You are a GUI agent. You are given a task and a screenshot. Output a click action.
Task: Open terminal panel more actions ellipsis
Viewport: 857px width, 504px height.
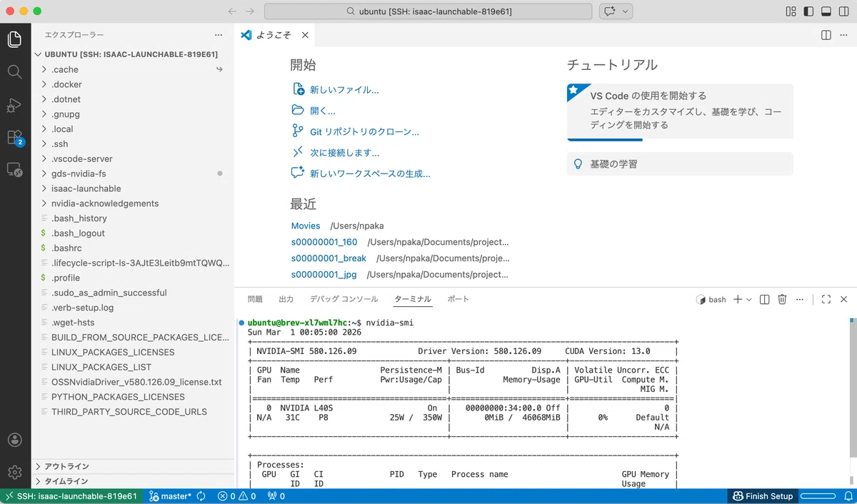pos(800,300)
